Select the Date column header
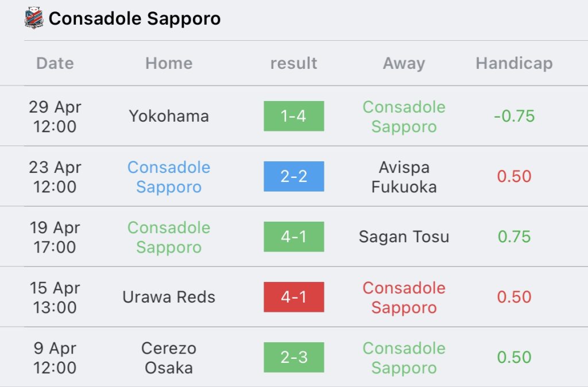This screenshot has width=588, height=387. coord(55,63)
